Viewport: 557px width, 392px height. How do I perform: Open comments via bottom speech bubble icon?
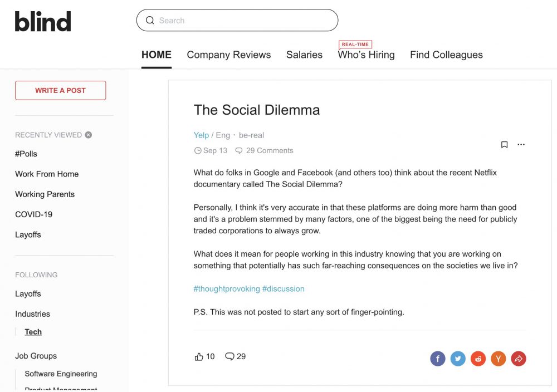point(230,356)
